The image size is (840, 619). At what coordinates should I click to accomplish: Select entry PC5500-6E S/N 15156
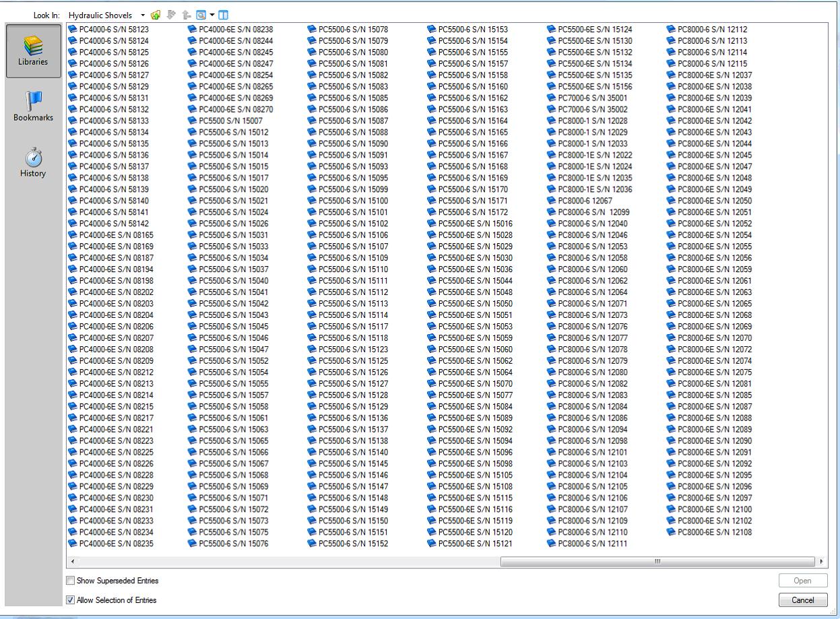click(x=595, y=87)
